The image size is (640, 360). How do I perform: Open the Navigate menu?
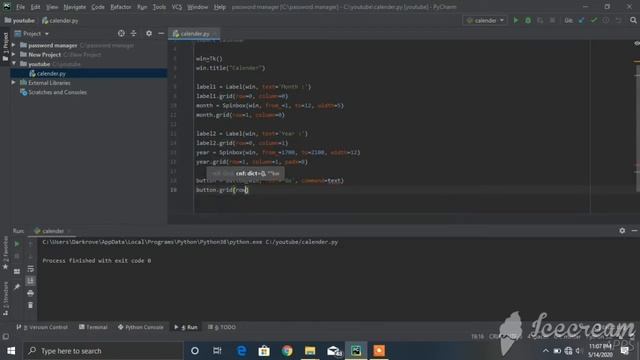[x=75, y=7]
